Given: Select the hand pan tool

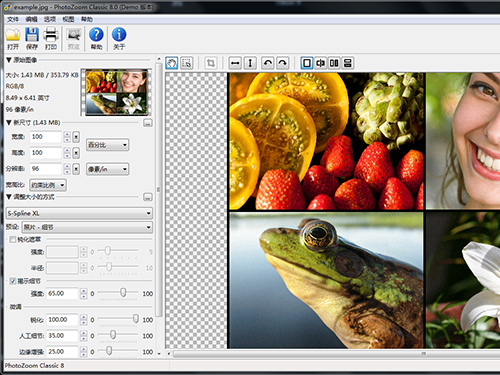Looking at the screenshot, I should click(172, 63).
